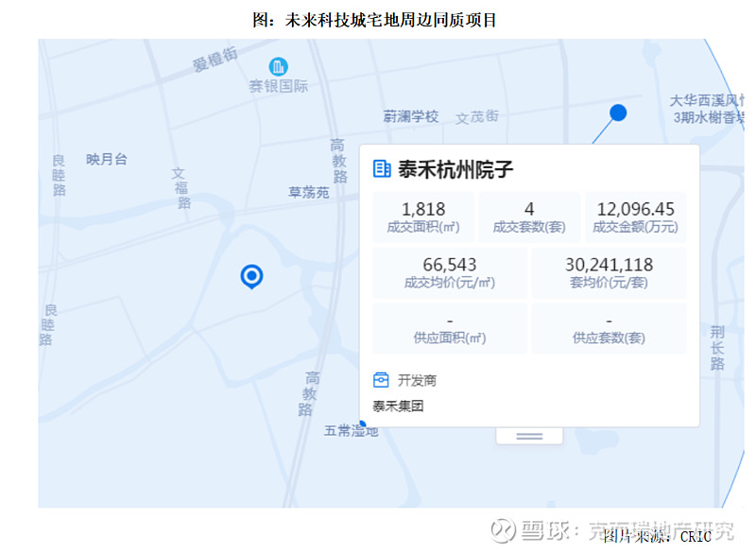Select the 供应面积(㎡) cell
The image size is (756, 554).
[450, 328]
